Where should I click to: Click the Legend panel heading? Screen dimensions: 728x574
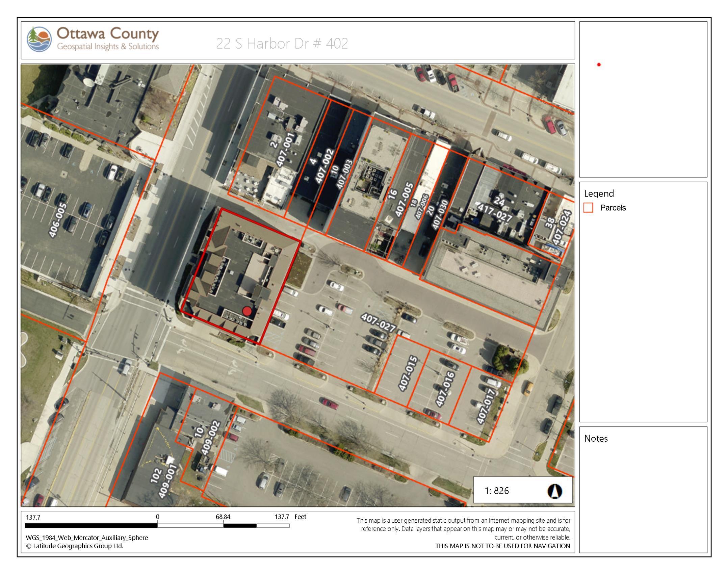599,193
